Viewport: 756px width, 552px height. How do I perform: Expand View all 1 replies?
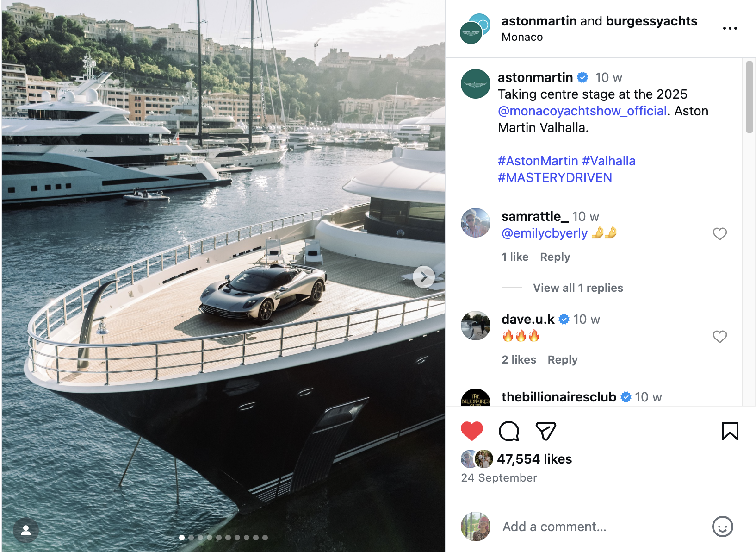(578, 288)
